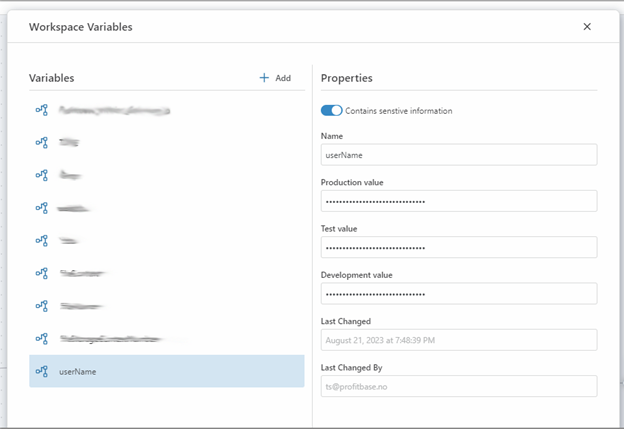The height and width of the screenshot is (429, 624).
Task: Click the variable icon next to userName
Action: point(42,371)
